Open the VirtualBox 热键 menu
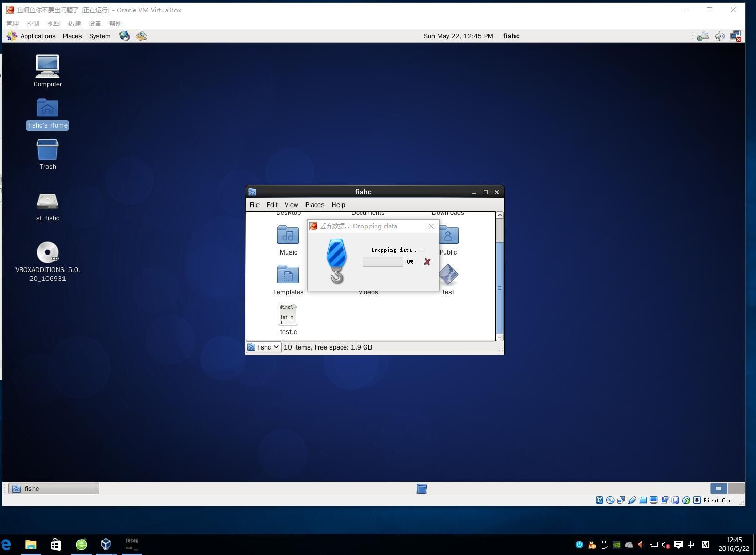Viewport: 756px width, 555px height. tap(74, 24)
